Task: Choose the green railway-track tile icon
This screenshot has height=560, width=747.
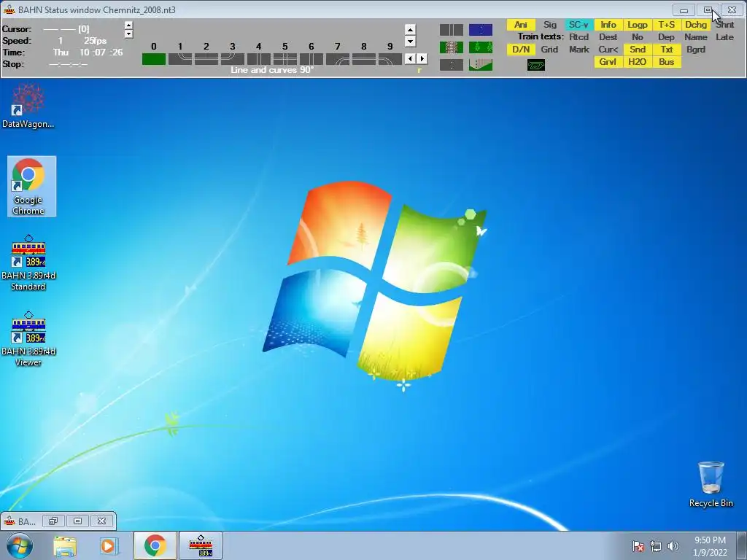Action: tap(451, 47)
